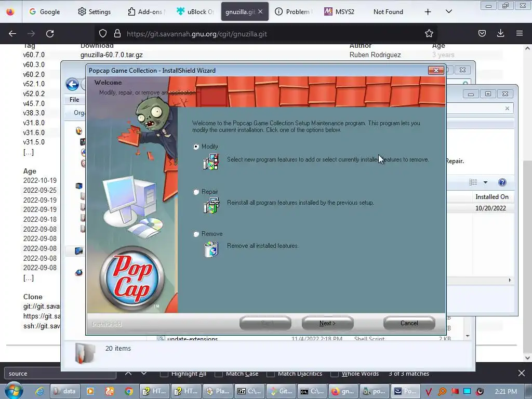Open the v52.1.0 tag link
This screenshot has width=532, height=399.
coord(34,84)
